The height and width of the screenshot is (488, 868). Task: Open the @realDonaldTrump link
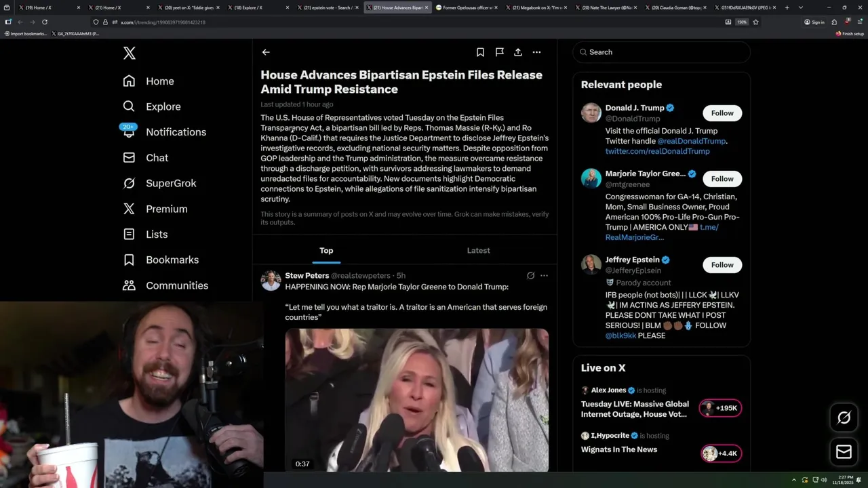pos(691,141)
